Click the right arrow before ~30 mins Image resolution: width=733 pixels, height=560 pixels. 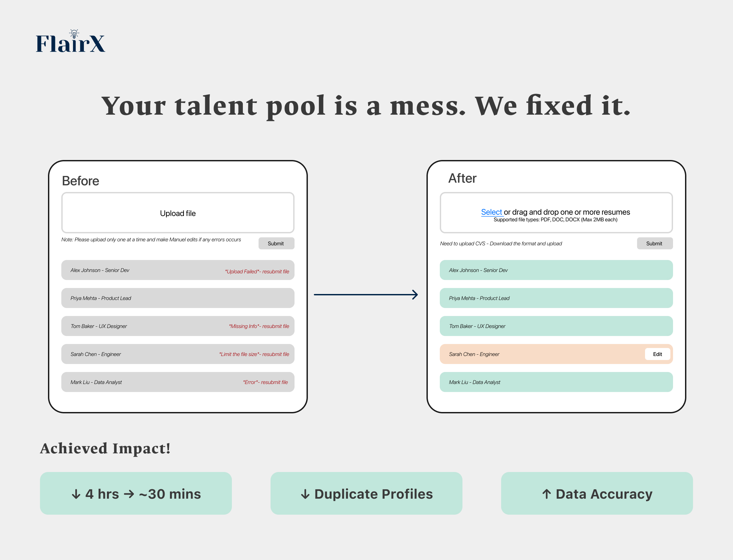pos(129,494)
